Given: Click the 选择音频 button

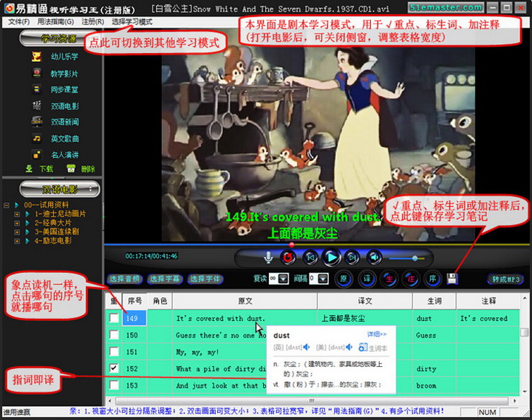Looking at the screenshot, I should [125, 279].
